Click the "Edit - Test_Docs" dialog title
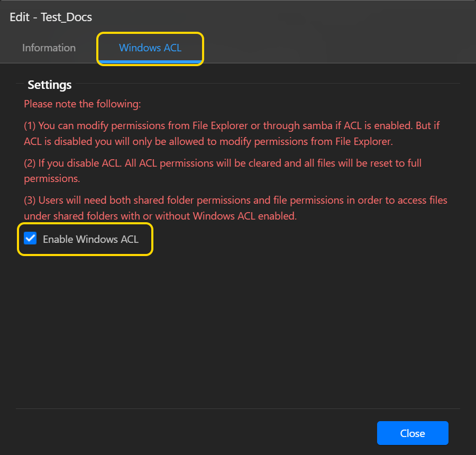 (51, 17)
